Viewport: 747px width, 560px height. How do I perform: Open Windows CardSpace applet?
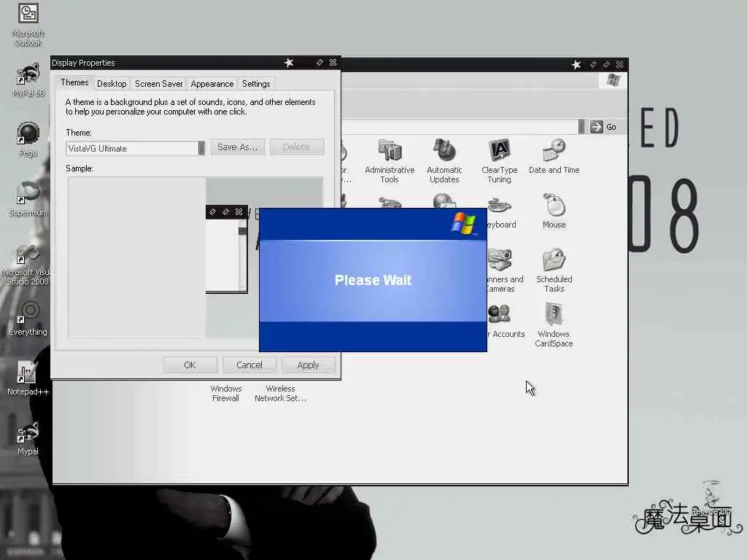tap(554, 324)
